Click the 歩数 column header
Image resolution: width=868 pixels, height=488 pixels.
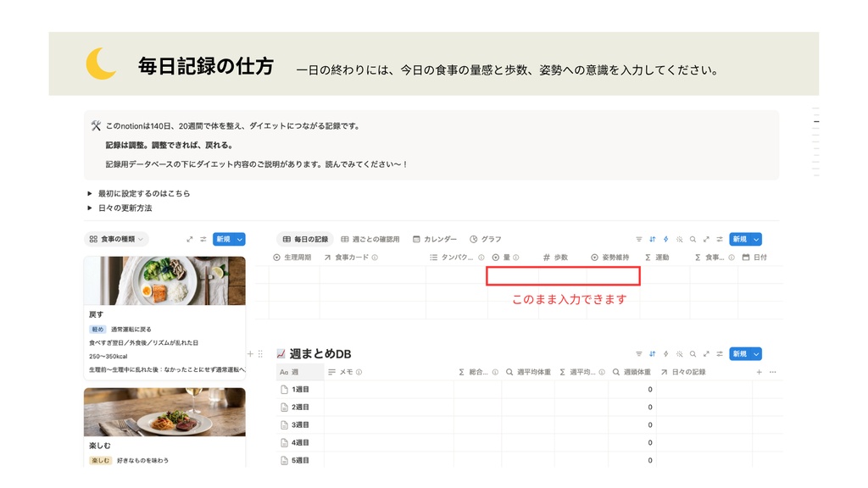pyautogui.click(x=555, y=258)
